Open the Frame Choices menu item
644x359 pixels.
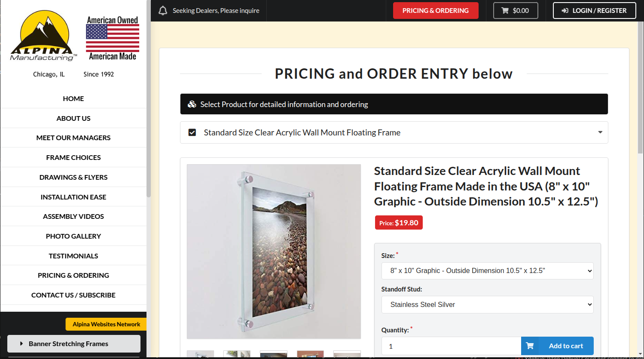73,158
